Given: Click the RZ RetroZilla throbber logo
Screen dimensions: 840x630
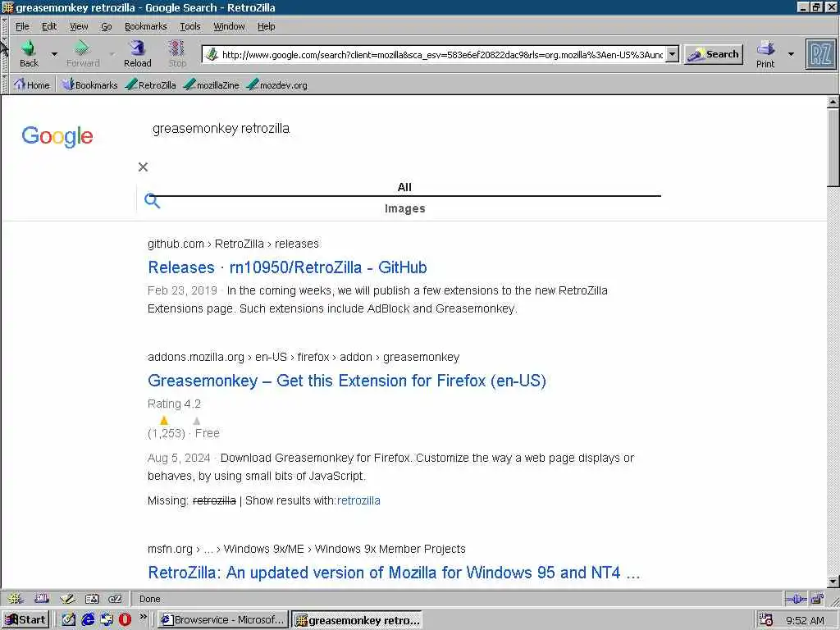Looking at the screenshot, I should [x=820, y=54].
